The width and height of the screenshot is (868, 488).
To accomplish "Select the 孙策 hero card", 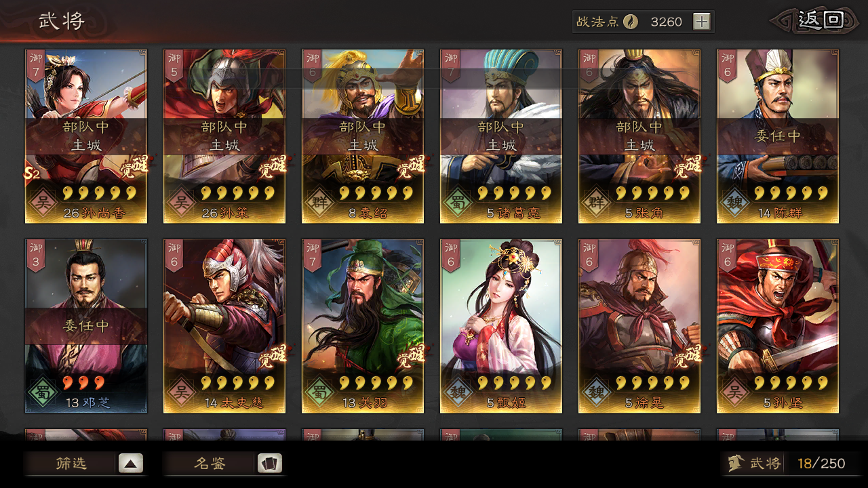I will pyautogui.click(x=224, y=136).
